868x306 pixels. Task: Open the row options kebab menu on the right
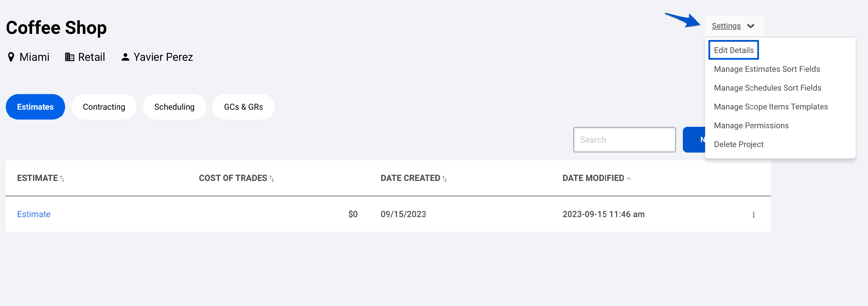tap(754, 214)
